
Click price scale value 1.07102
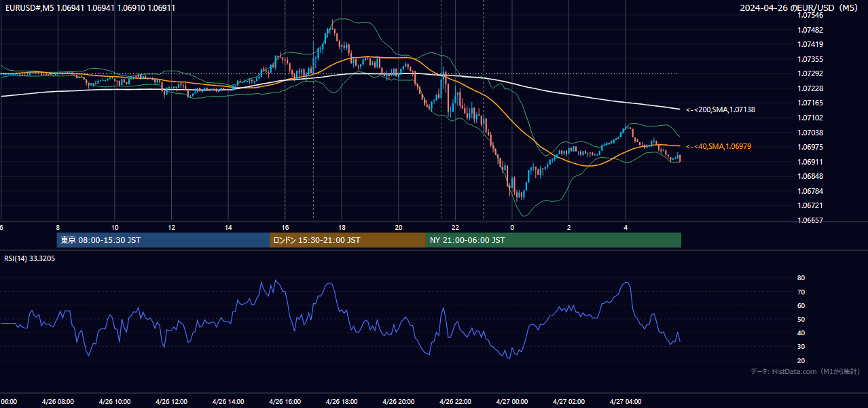[x=810, y=118]
